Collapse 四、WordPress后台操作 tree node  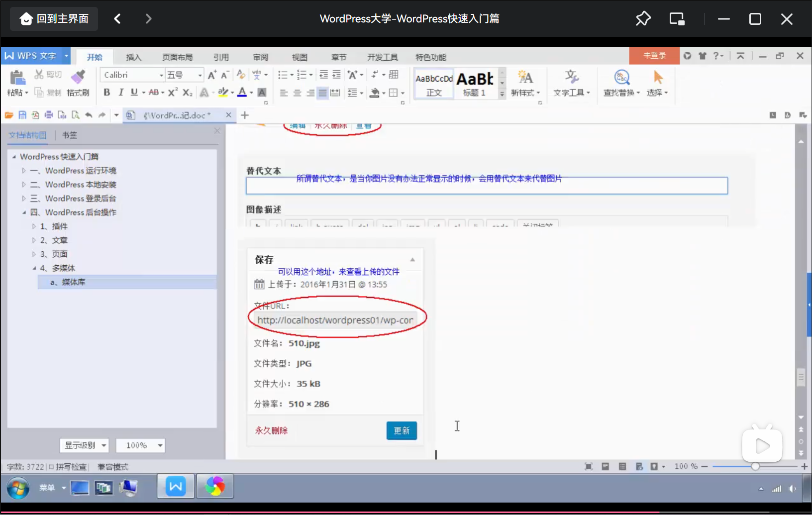tap(23, 212)
